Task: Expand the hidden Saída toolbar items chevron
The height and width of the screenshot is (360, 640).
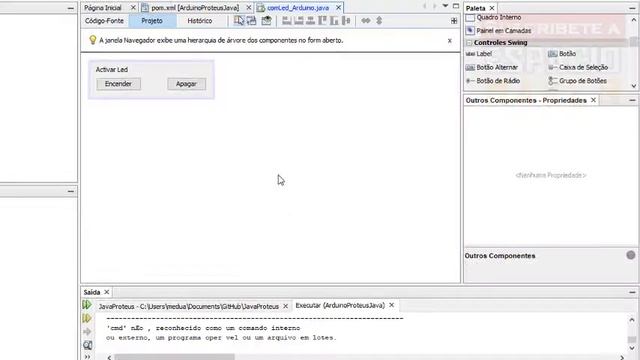Action: (x=87, y=357)
